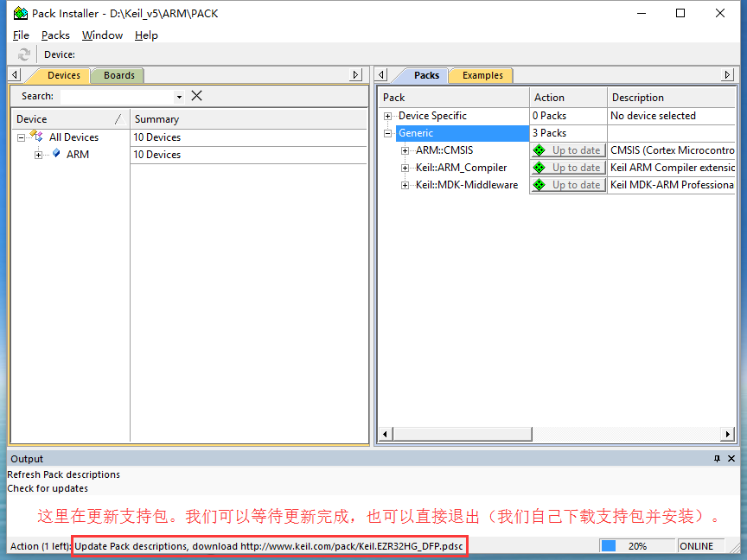Click the refresh packs toolbar icon

tap(24, 54)
